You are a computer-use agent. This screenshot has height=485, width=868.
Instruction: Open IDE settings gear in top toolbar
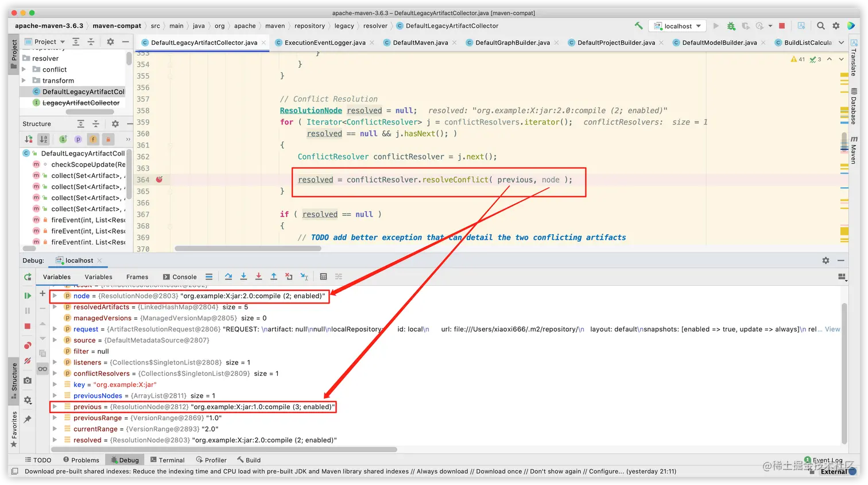pyautogui.click(x=836, y=26)
